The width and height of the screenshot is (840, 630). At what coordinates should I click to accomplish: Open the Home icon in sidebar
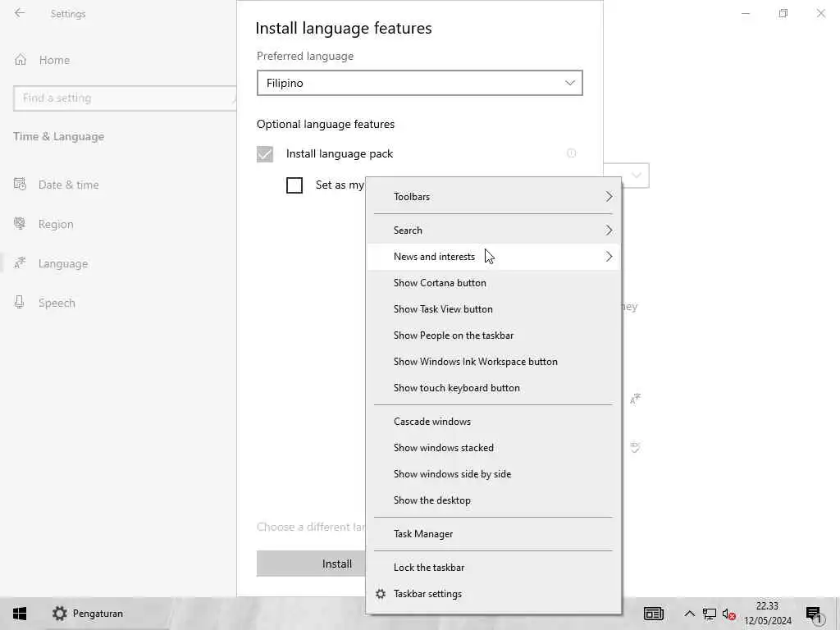(x=21, y=60)
